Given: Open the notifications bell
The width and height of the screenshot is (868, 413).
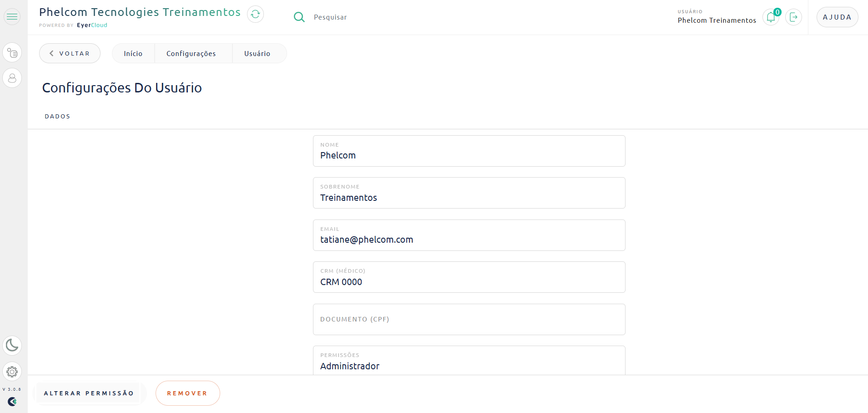Looking at the screenshot, I should 771,17.
